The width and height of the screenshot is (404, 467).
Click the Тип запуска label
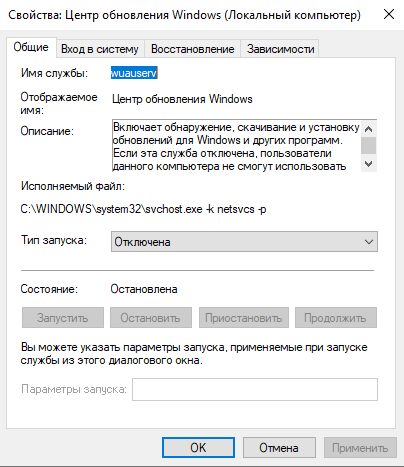pyautogui.click(x=54, y=240)
